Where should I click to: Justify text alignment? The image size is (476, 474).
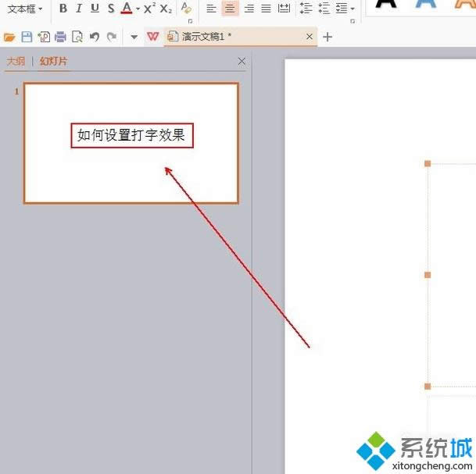(267, 9)
